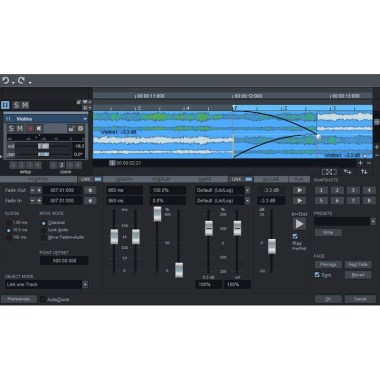380x380 pixels.
Task: Select the Volume section header tab
Action: click(x=271, y=179)
